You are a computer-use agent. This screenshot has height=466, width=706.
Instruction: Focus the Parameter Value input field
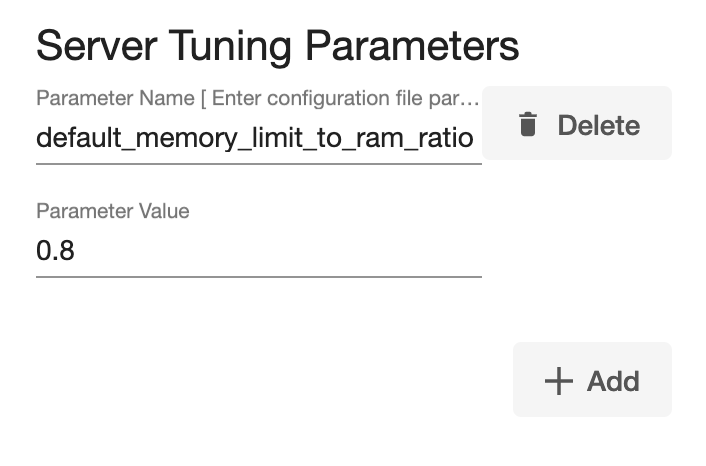(258, 249)
